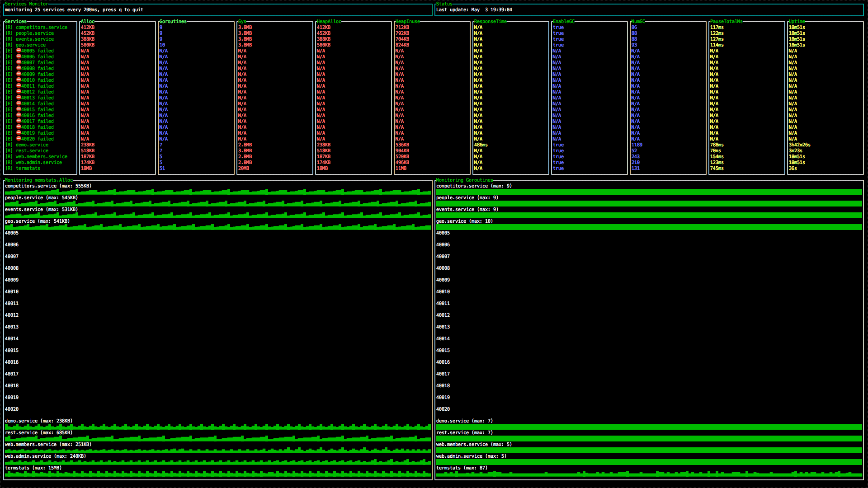
Task: Click the Monitoring memstats.Alloc panel title
Action: (38, 180)
